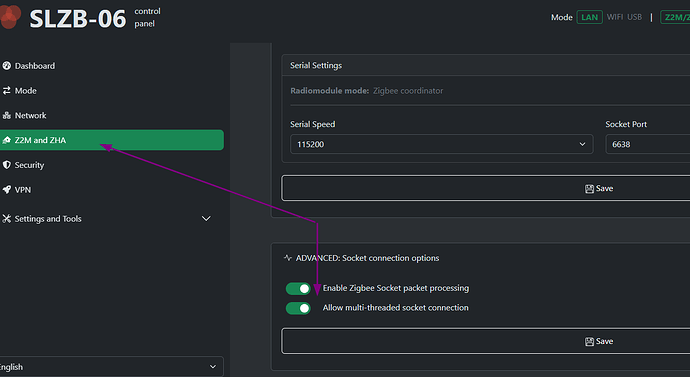Click the Dashboard gauge icon
Image resolution: width=690 pixels, height=377 pixels.
[x=7, y=66]
